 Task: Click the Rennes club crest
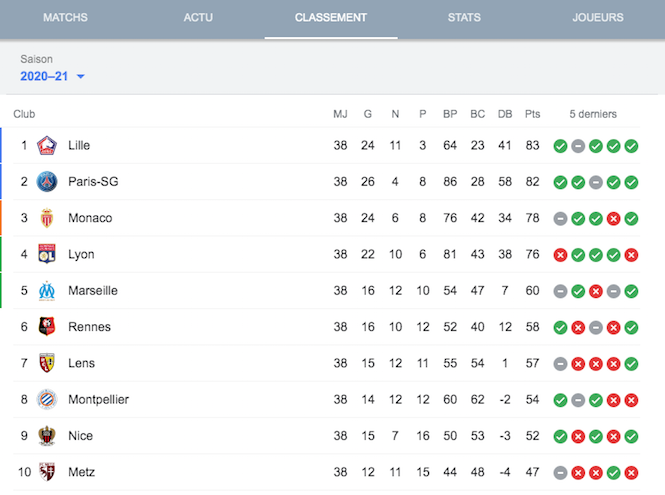click(x=47, y=327)
